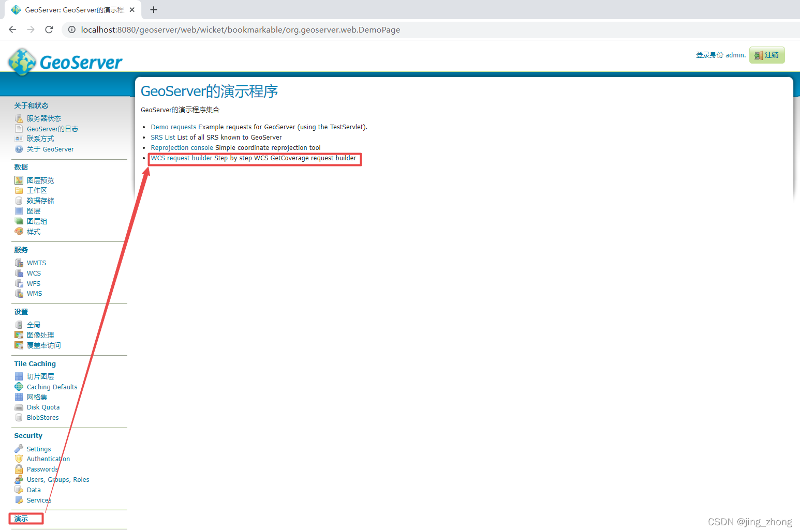Screen dimensions: 800x532
Task: Click the layer icon beside 图层
Action: (x=19, y=211)
